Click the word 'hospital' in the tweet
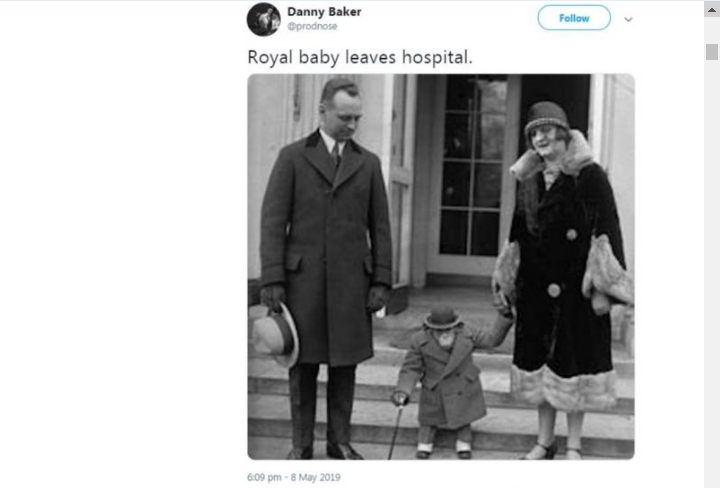 pos(435,57)
